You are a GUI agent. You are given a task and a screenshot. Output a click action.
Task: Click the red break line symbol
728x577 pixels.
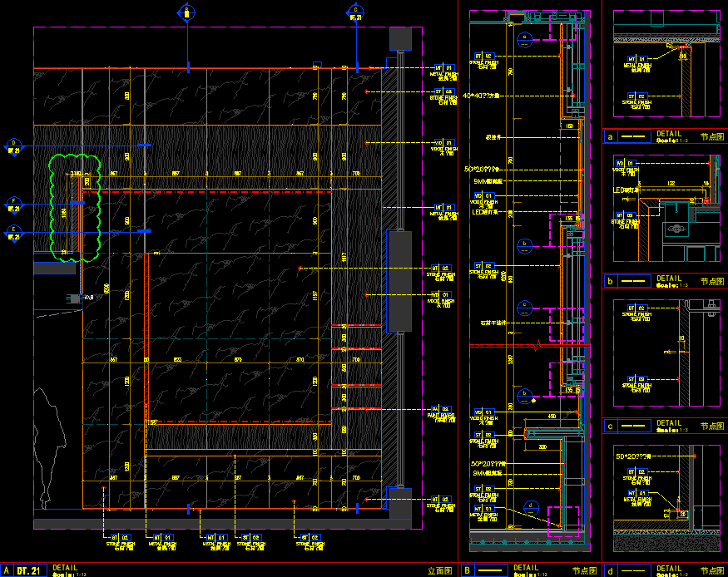coord(537,346)
